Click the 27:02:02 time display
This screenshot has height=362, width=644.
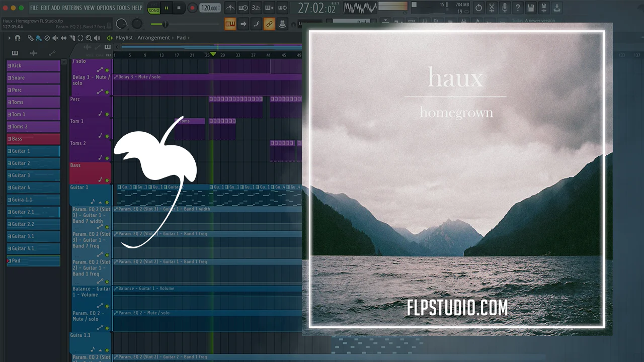click(x=316, y=9)
